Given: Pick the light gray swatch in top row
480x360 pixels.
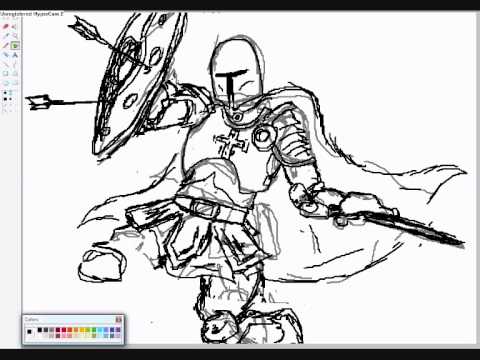Looking at the screenshot, I should [x=51, y=330].
